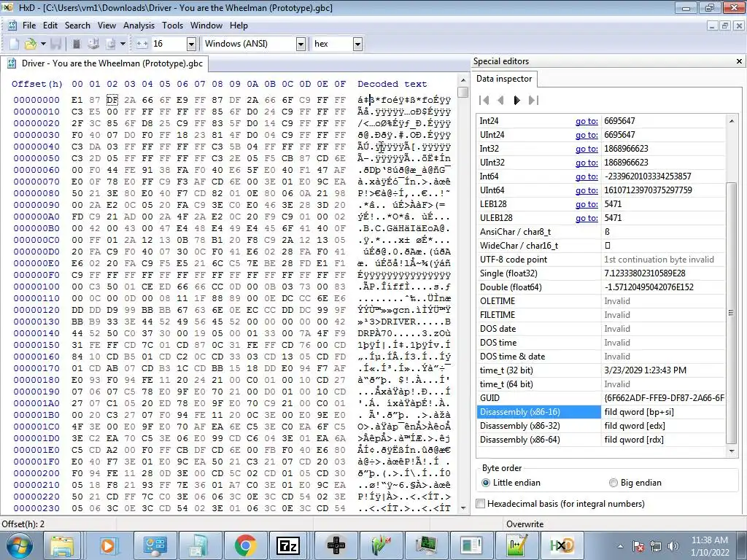Click the Open disk toolbar icon
Screen dimensions: 747x560
(93, 44)
